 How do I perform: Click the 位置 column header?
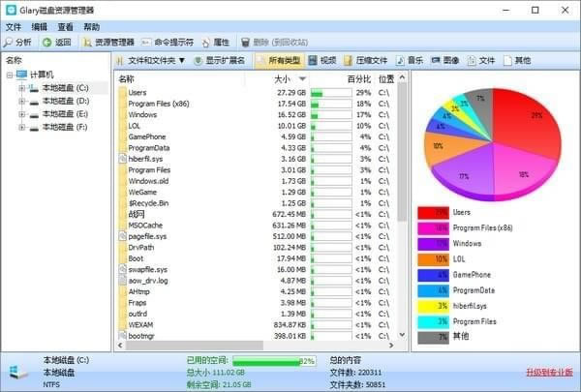click(386, 79)
